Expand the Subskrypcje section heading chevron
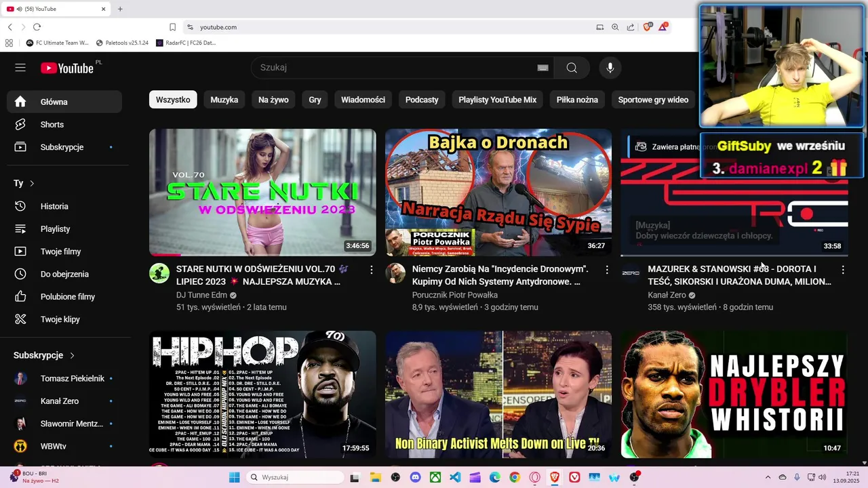 click(x=72, y=355)
